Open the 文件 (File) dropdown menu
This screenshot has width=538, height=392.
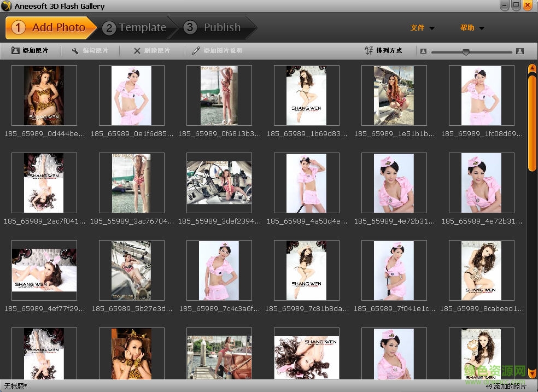tap(418, 27)
